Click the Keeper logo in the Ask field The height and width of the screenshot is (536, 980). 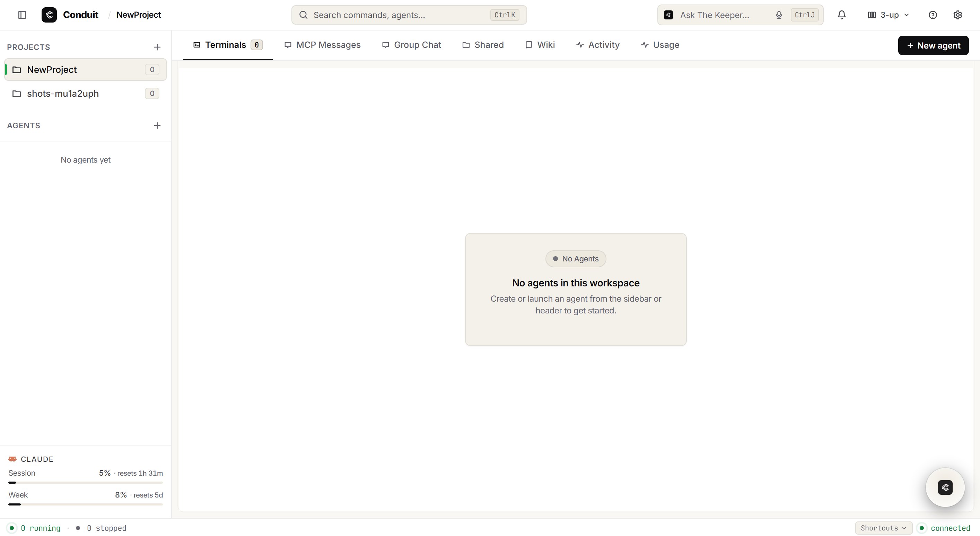point(668,15)
